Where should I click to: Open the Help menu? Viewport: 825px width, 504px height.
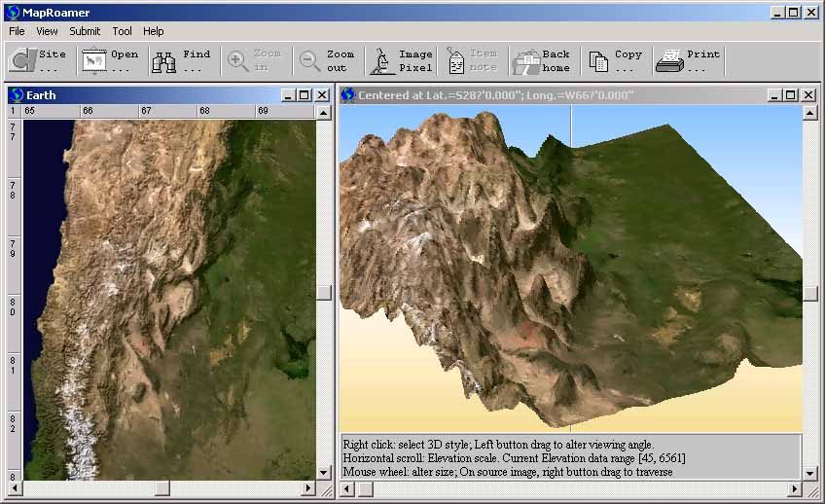click(153, 31)
